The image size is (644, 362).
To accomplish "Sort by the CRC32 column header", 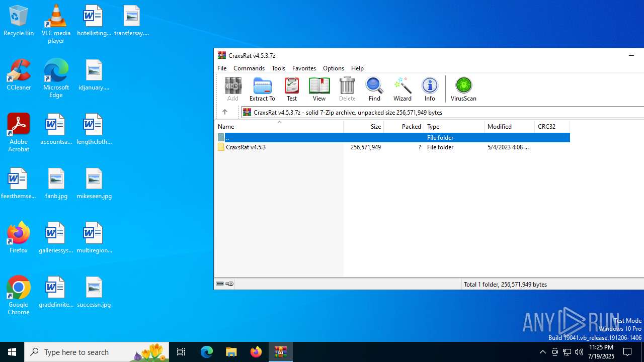I will click(x=552, y=127).
